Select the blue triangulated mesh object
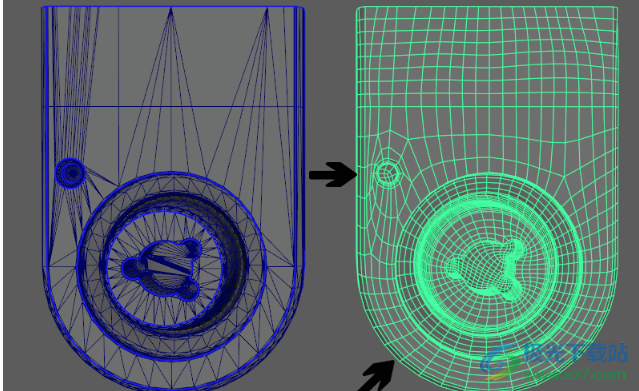 coord(173,199)
